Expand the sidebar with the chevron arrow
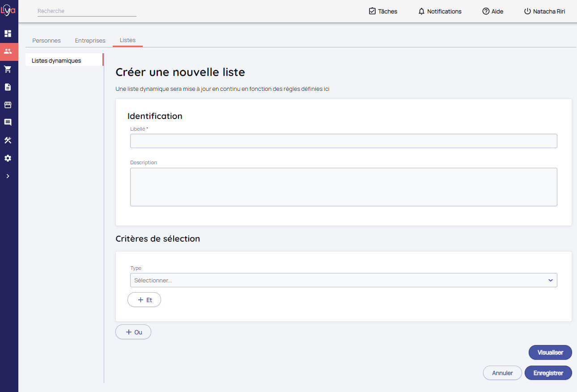The image size is (577, 392). click(x=8, y=176)
